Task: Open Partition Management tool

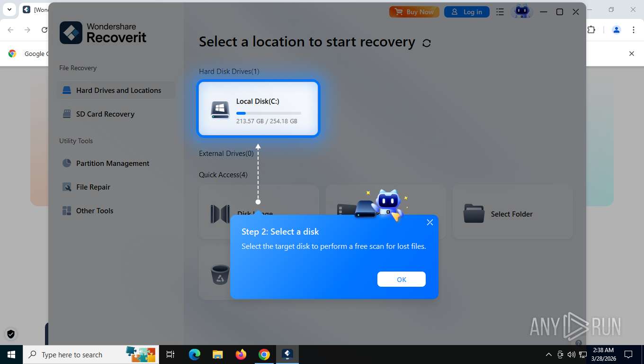Action: pyautogui.click(x=116, y=163)
